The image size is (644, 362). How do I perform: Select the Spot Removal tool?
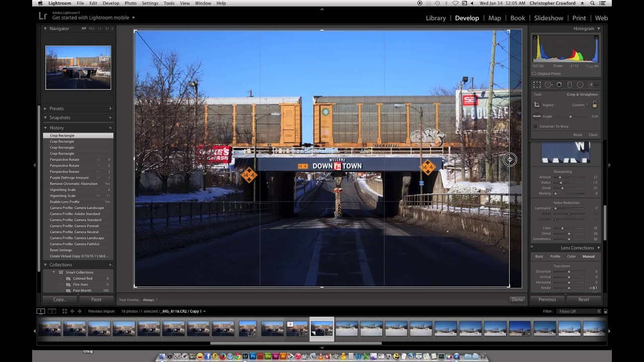coord(548,84)
